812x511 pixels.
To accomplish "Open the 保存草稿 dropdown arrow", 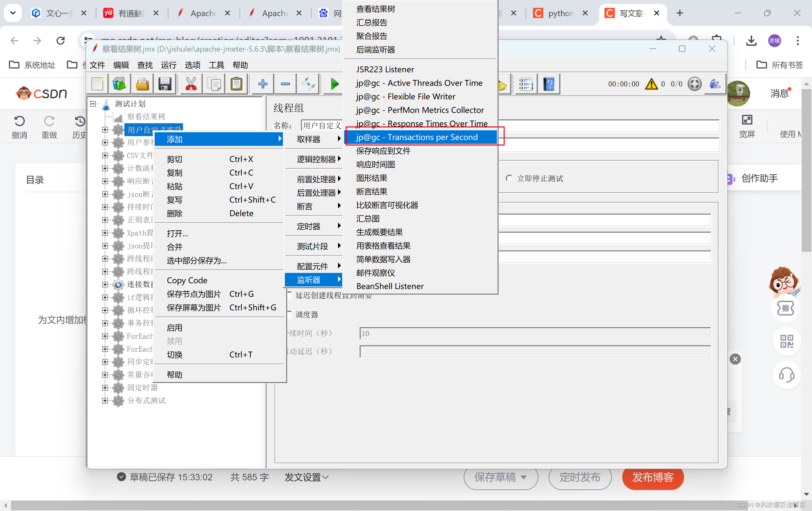I will [523, 477].
